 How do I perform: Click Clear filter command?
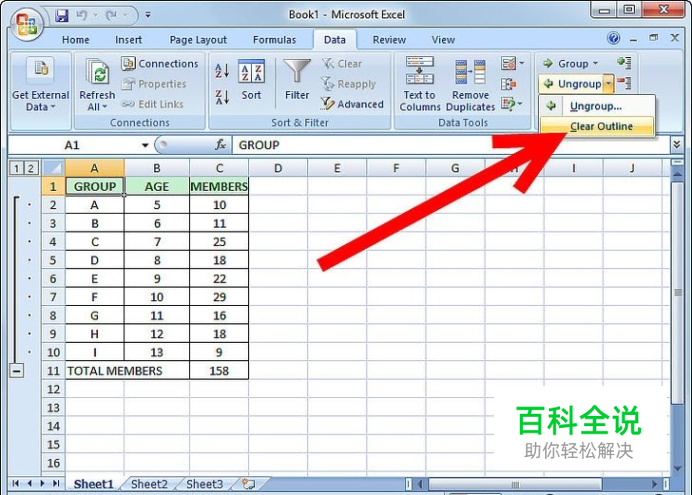[342, 64]
